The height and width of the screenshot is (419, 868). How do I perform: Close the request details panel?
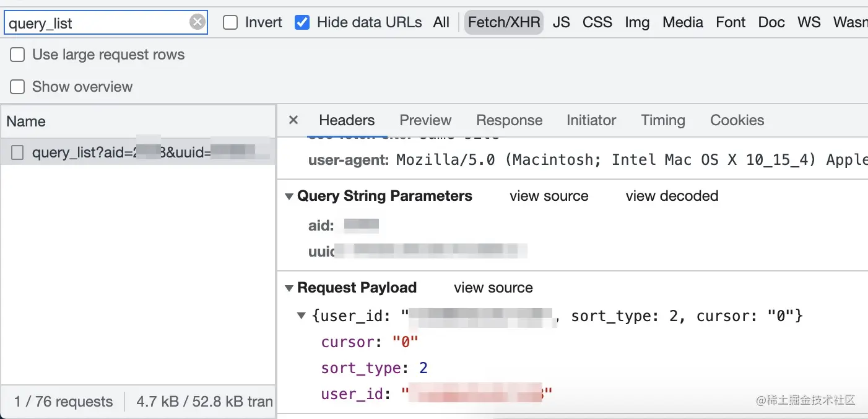[293, 120]
